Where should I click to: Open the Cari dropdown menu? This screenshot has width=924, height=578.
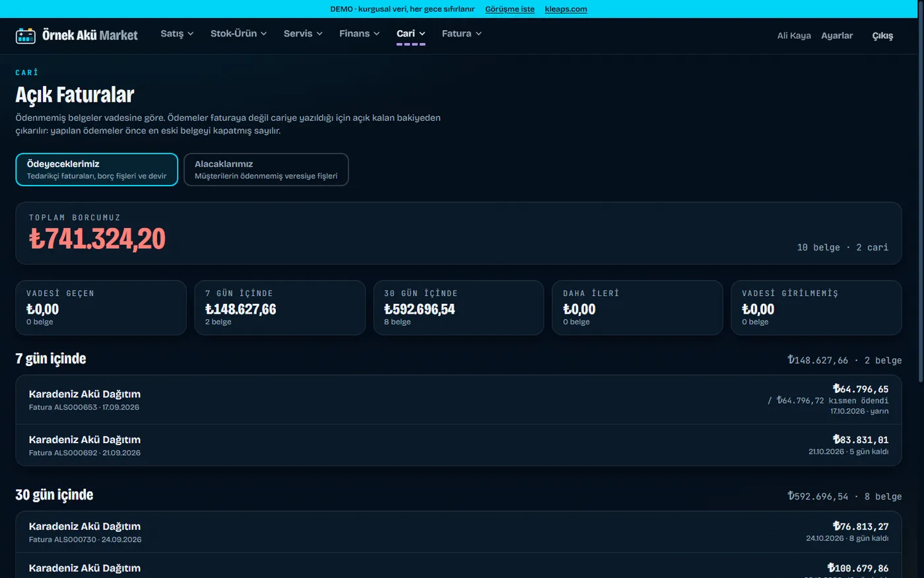[411, 34]
